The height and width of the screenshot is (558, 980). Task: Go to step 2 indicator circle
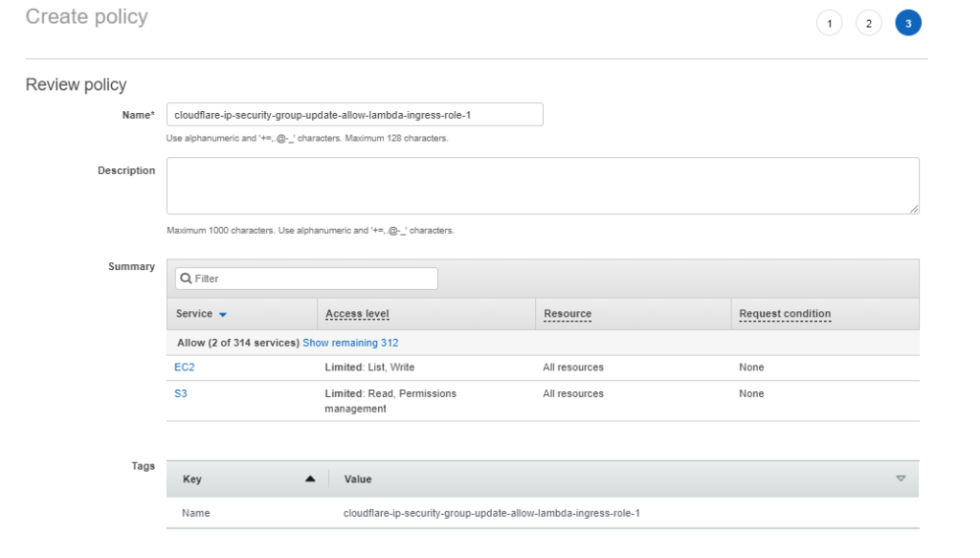[x=868, y=24]
